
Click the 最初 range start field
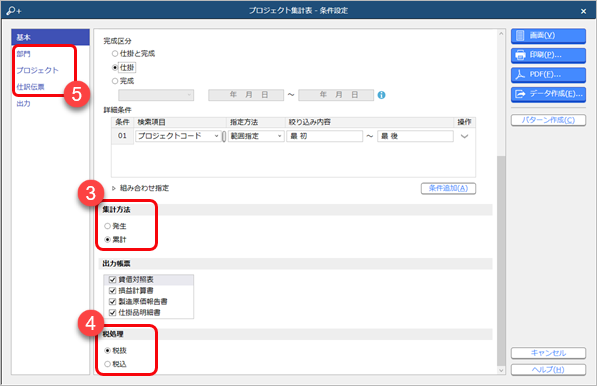[x=324, y=136]
